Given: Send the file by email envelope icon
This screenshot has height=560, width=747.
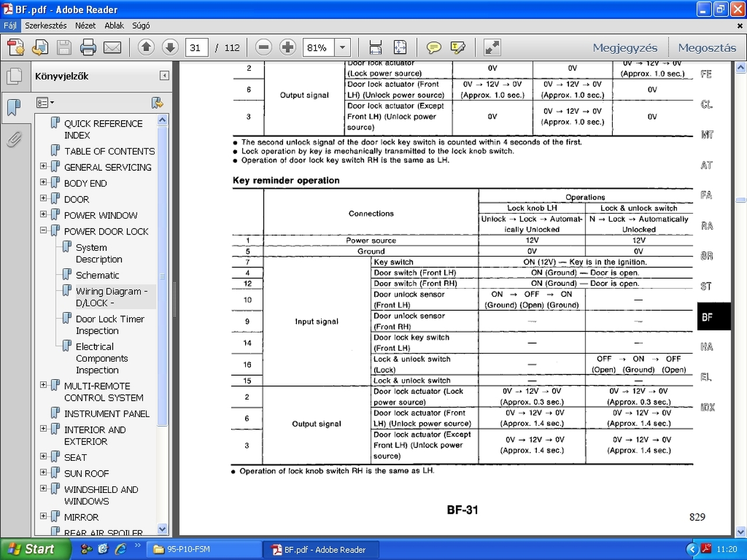Looking at the screenshot, I should (112, 47).
